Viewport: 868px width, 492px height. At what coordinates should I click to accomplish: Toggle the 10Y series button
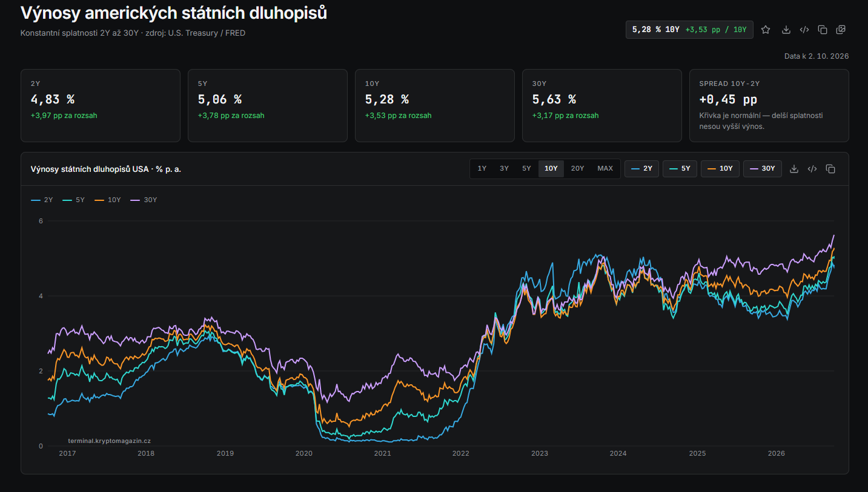point(720,169)
